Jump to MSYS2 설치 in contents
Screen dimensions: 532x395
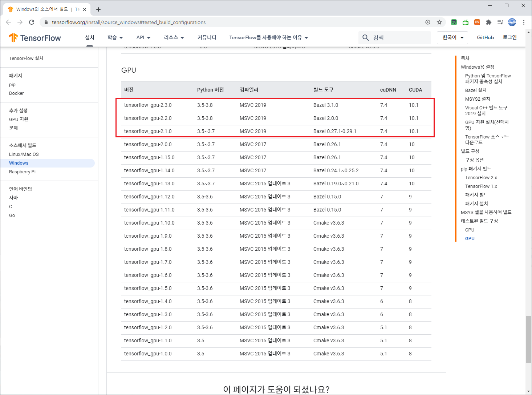pos(478,99)
